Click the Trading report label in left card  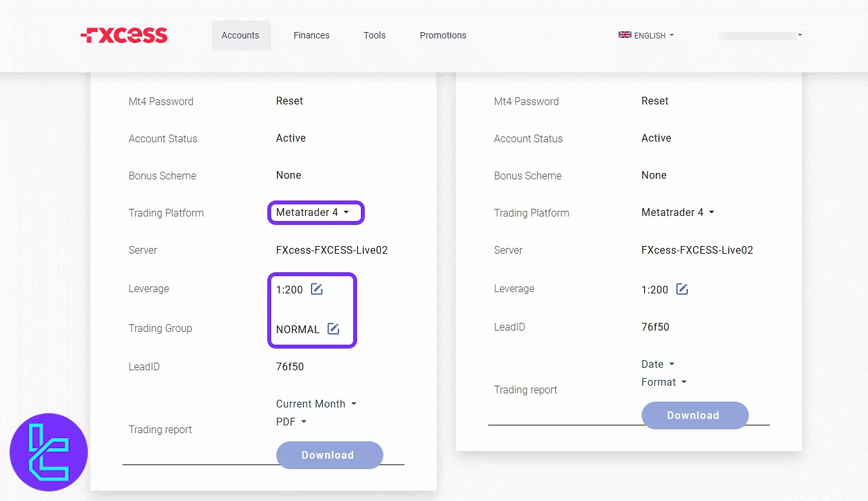tap(160, 429)
